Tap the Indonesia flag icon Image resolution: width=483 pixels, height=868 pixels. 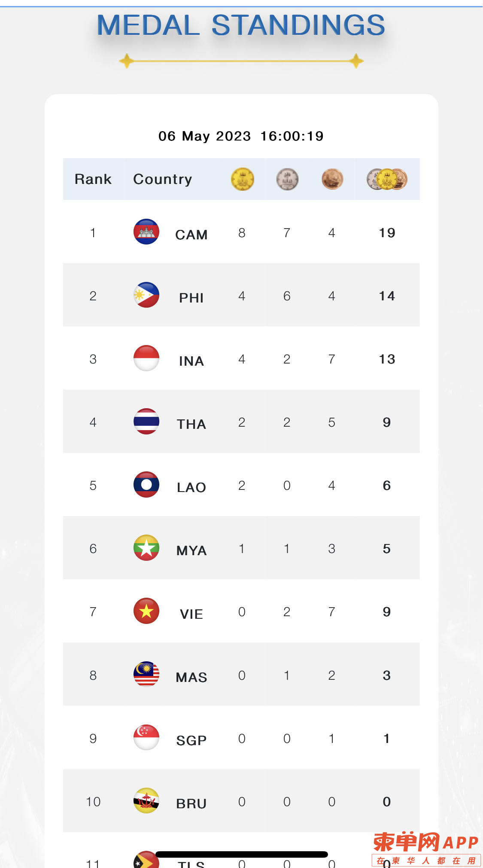[146, 358]
